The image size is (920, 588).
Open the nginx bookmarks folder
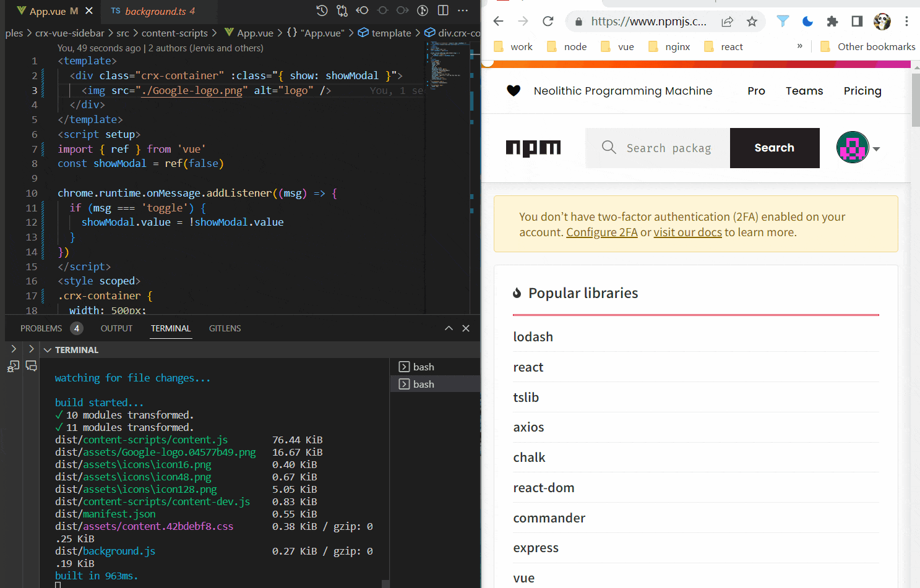pos(669,46)
